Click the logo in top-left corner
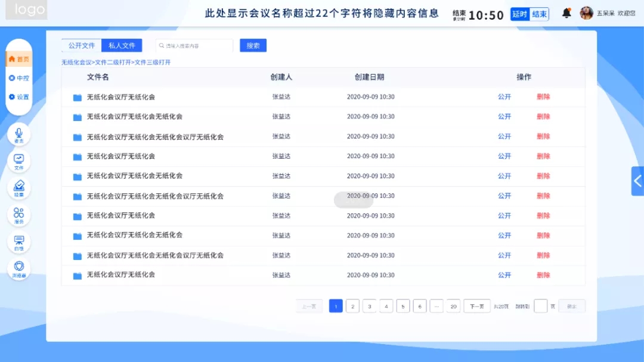This screenshot has width=644, height=362. click(26, 10)
